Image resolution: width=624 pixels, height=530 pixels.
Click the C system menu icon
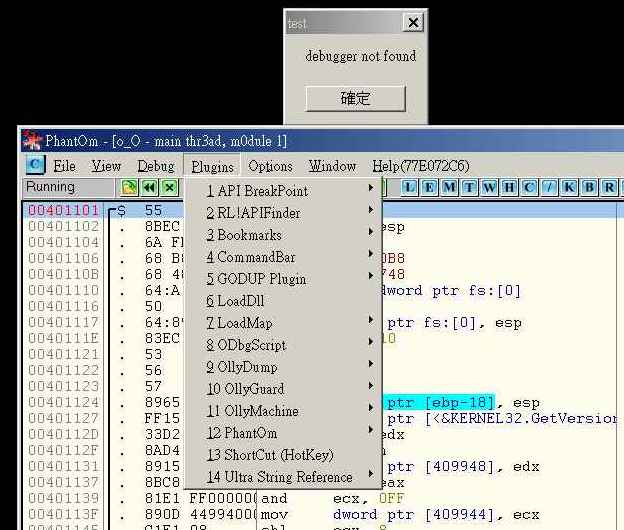tap(35, 164)
